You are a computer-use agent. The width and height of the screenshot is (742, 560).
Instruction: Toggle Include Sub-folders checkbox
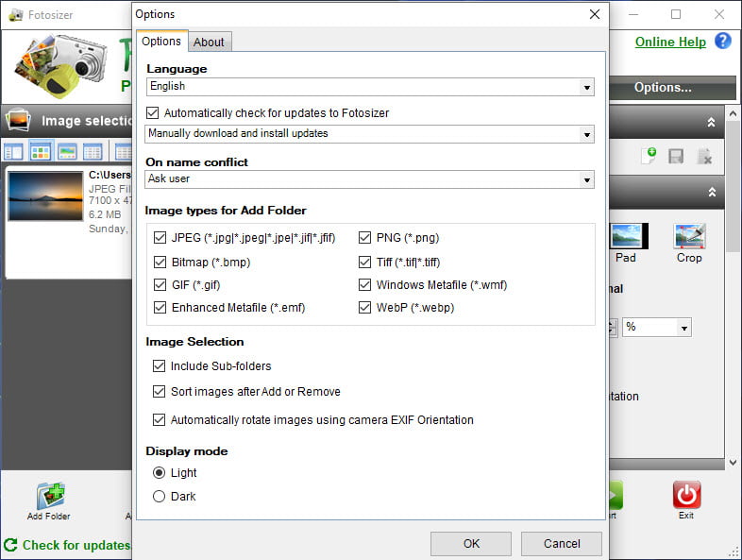click(159, 365)
